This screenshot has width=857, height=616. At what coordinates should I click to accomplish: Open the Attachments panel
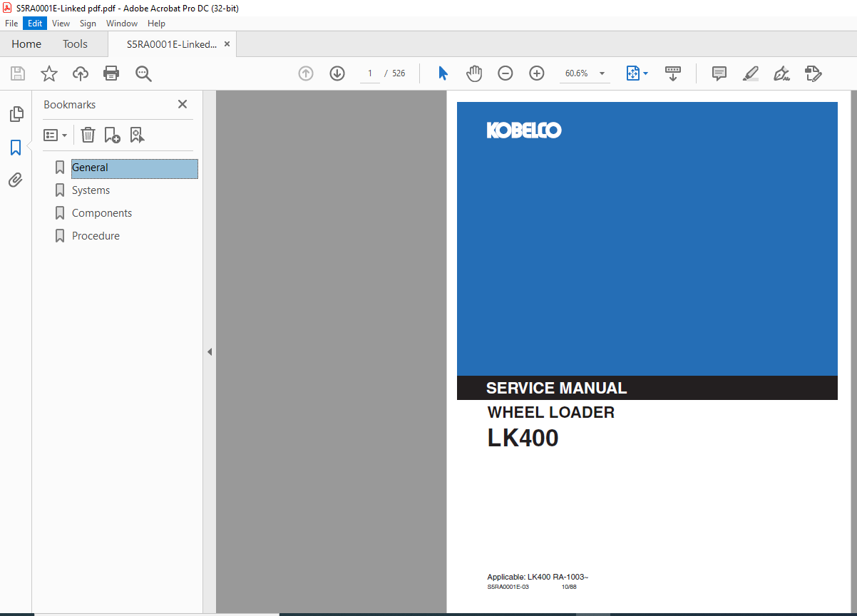point(16,180)
